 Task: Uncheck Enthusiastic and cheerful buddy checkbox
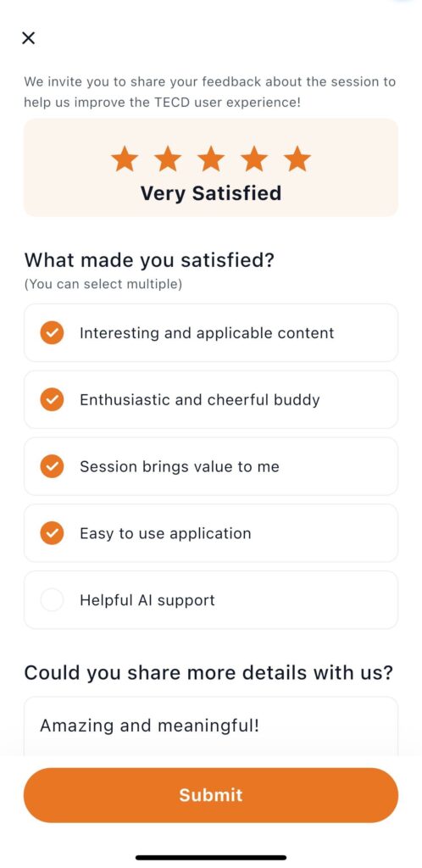point(52,400)
